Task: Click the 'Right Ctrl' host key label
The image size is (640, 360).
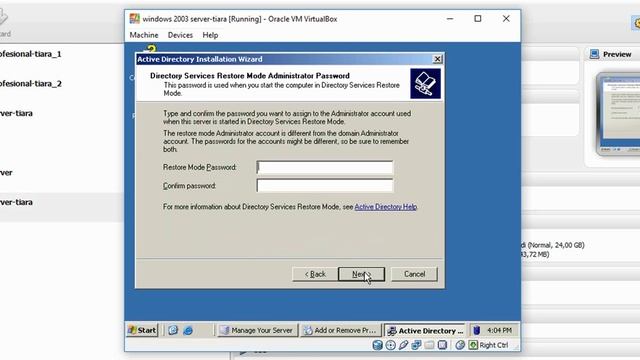Action: [493, 345]
